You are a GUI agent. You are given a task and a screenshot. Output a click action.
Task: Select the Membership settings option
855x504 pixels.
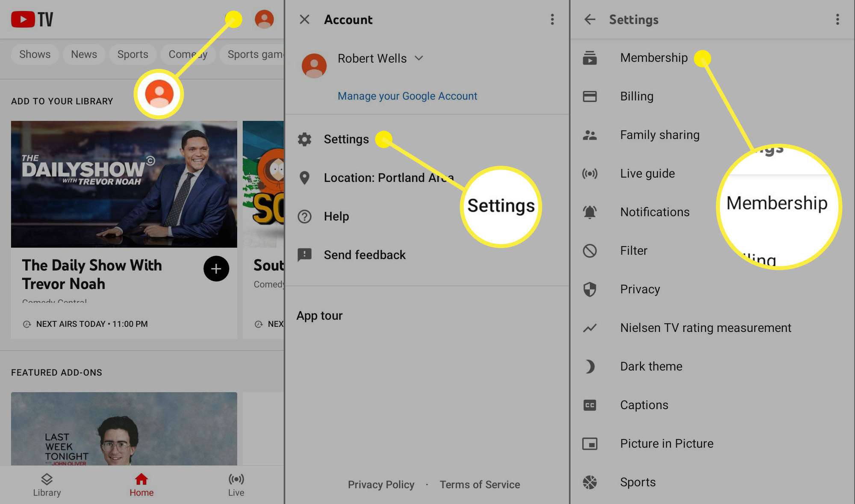coord(653,57)
